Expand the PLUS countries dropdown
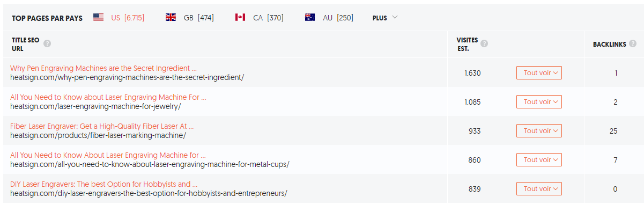 point(385,18)
